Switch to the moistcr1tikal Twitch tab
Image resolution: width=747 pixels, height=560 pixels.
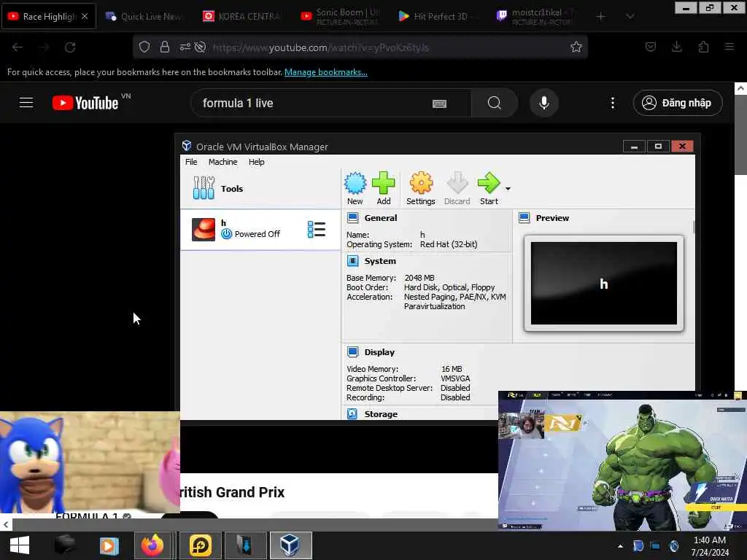(536, 16)
